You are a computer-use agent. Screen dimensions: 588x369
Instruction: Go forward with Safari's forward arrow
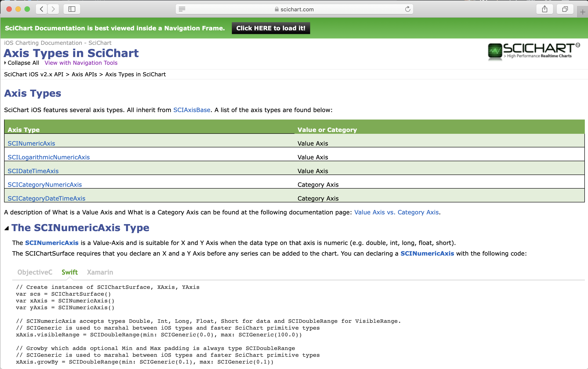point(53,9)
